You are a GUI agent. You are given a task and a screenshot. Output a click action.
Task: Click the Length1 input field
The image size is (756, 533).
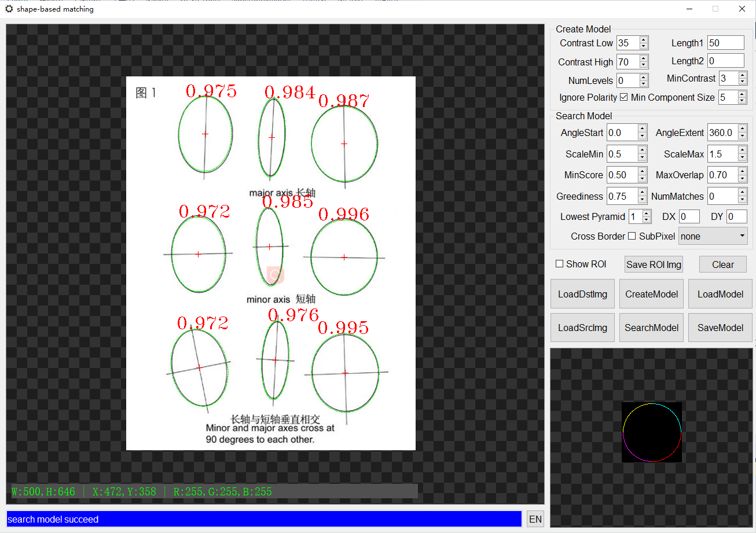(726, 43)
